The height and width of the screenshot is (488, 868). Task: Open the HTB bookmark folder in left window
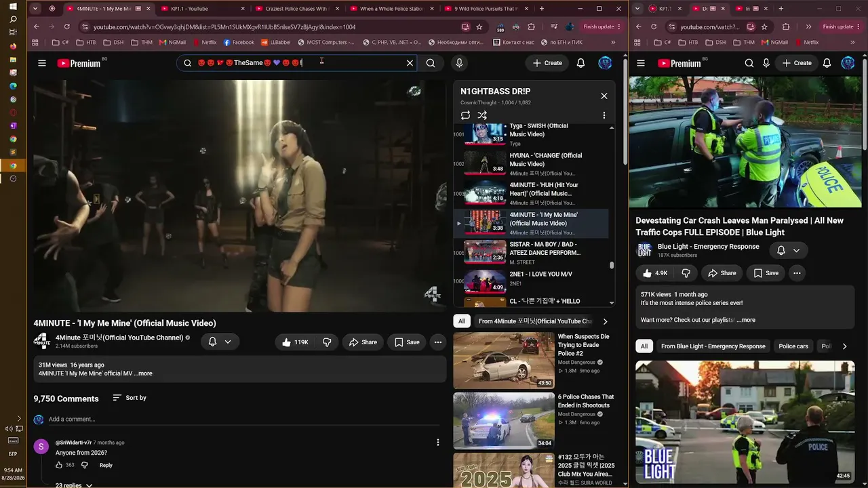coord(86,42)
